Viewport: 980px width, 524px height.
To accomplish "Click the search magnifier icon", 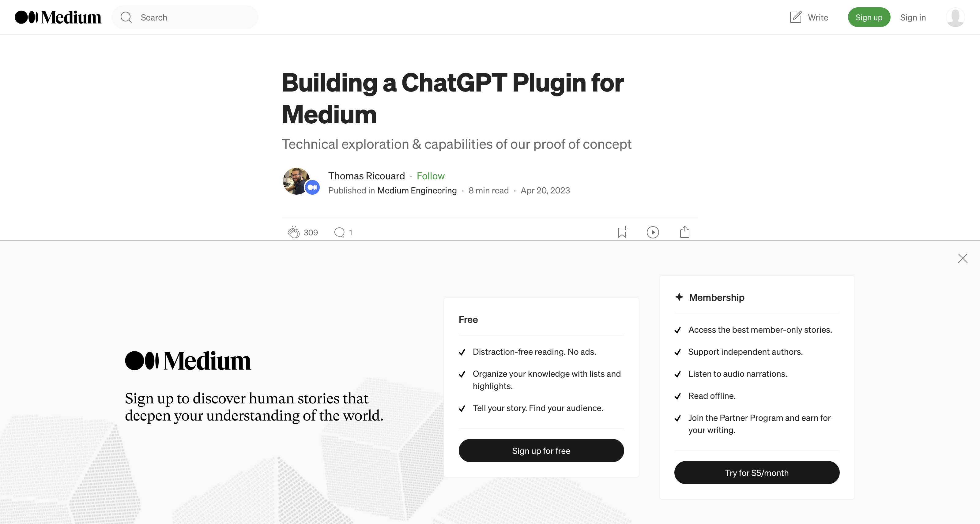I will coord(126,17).
